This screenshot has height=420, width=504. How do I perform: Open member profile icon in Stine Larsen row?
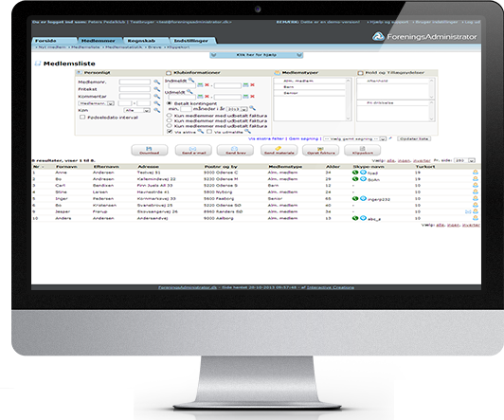[x=476, y=192]
